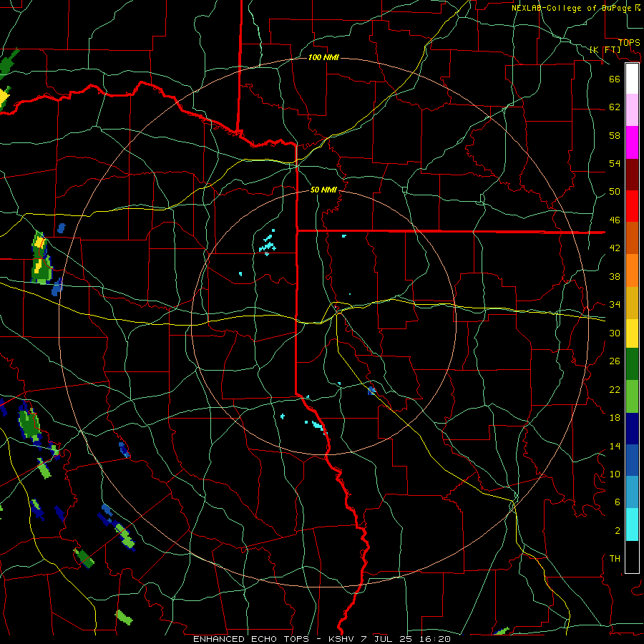Click the legend value 14
Image resolution: width=644 pixels, height=644 pixels.
click(x=615, y=446)
